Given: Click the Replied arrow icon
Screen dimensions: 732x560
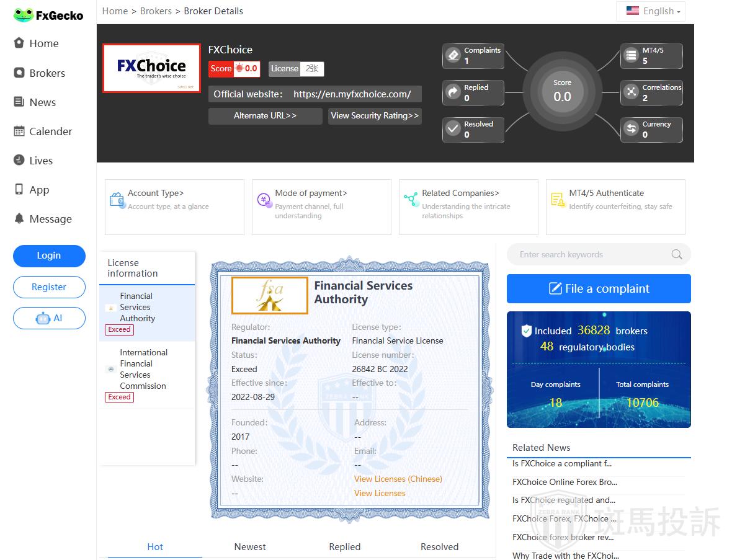Looking at the screenshot, I should click(x=453, y=92).
